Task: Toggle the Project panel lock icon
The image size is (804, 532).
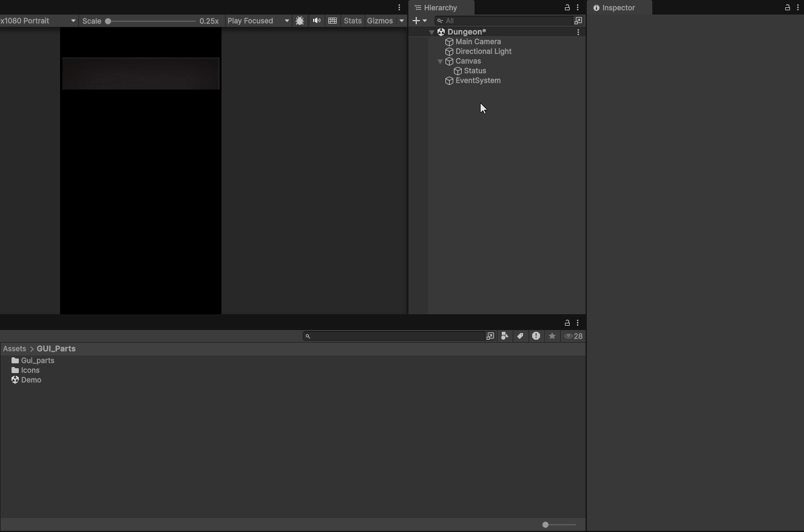Action: coord(567,323)
